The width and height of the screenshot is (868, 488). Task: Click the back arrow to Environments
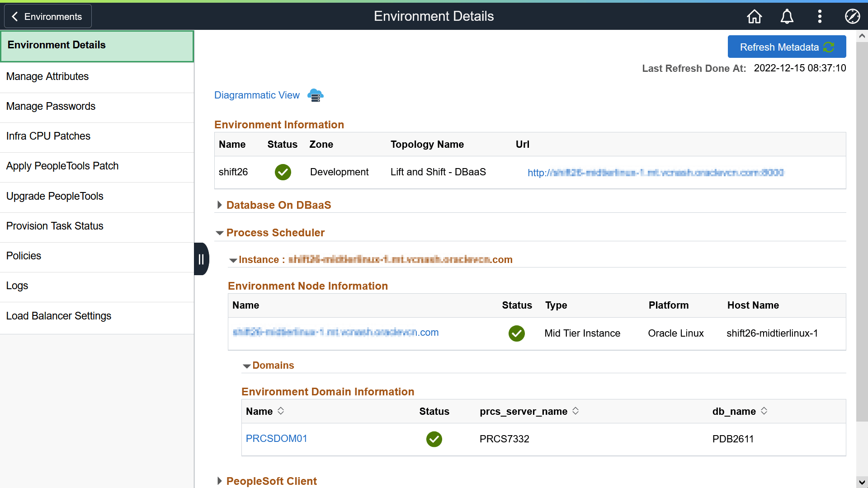click(15, 16)
